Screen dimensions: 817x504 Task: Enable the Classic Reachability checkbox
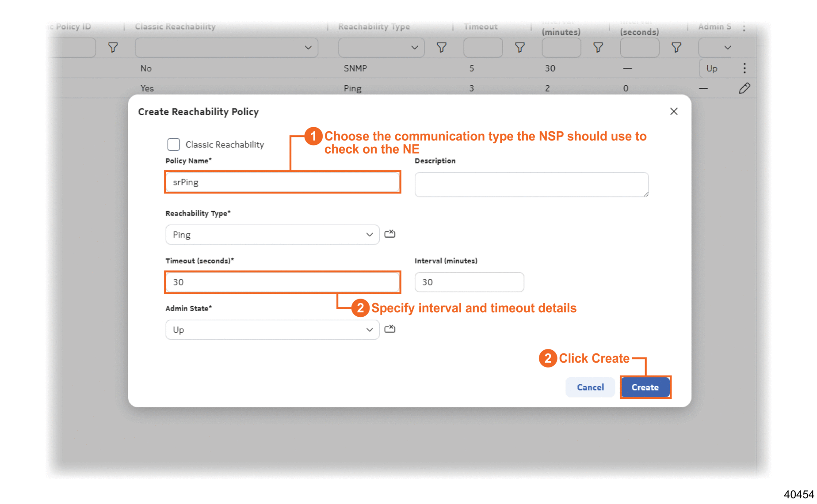click(x=174, y=144)
